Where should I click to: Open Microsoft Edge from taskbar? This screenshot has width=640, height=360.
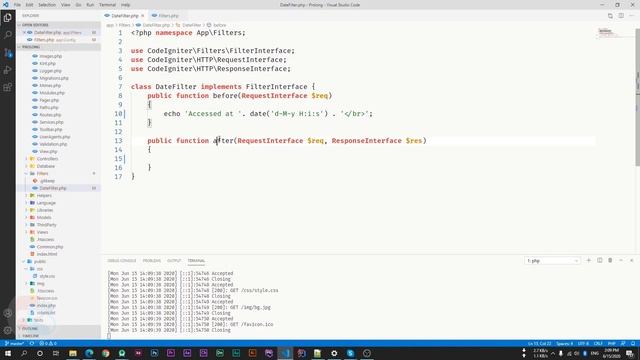coord(89,353)
